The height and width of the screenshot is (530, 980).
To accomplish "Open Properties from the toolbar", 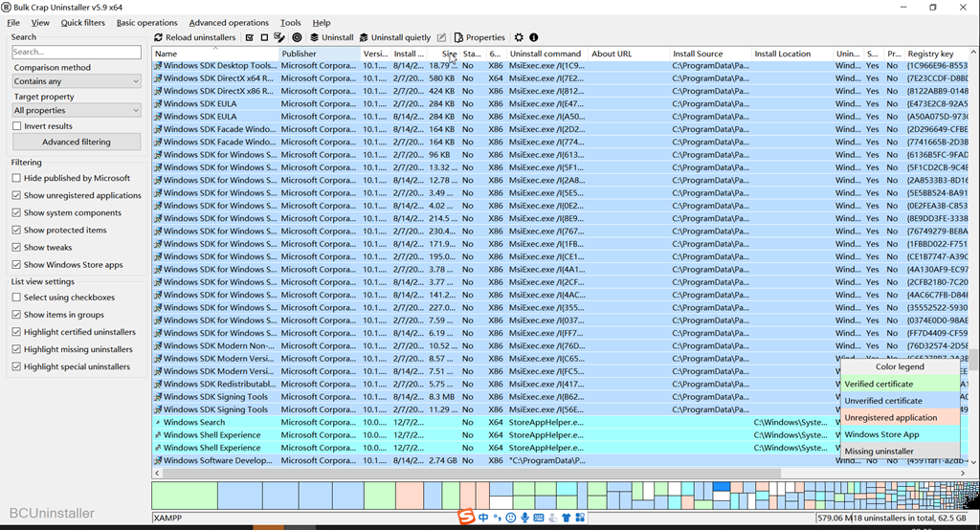I will pyautogui.click(x=479, y=38).
